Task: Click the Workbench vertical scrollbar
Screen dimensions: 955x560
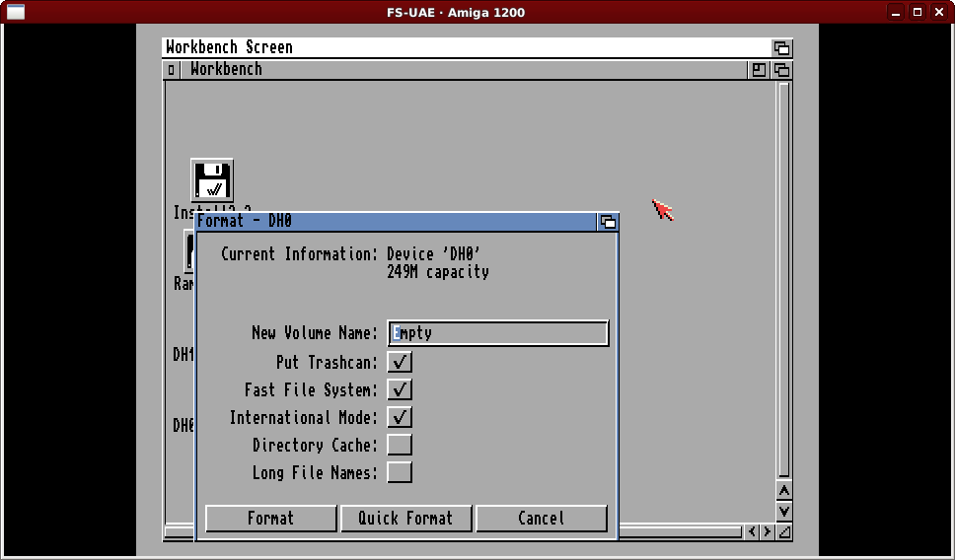Action: [784, 280]
